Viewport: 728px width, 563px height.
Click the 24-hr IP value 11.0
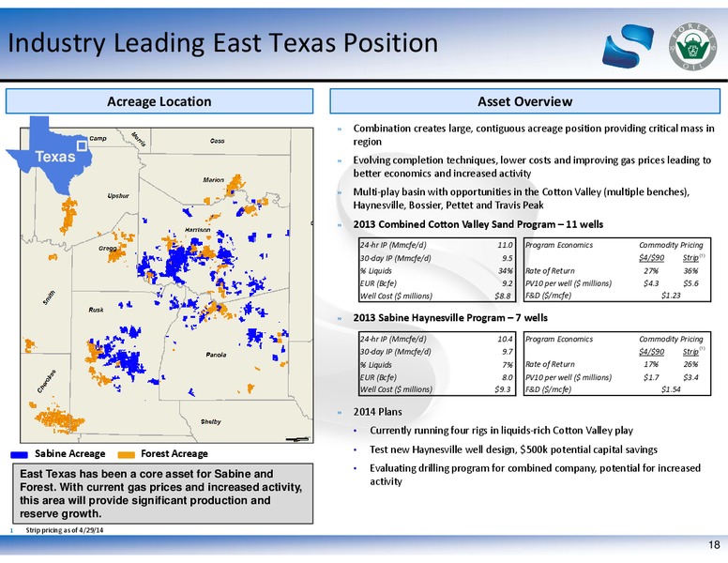click(505, 245)
